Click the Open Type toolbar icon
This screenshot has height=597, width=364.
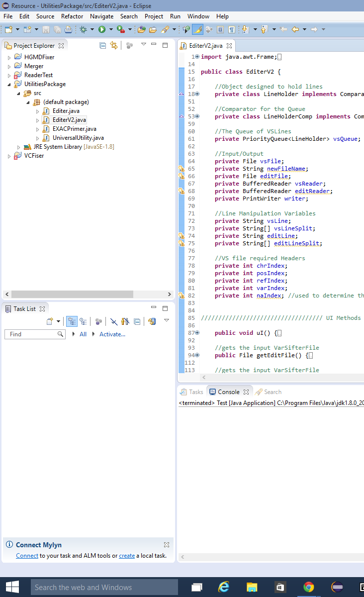pyautogui.click(x=141, y=29)
